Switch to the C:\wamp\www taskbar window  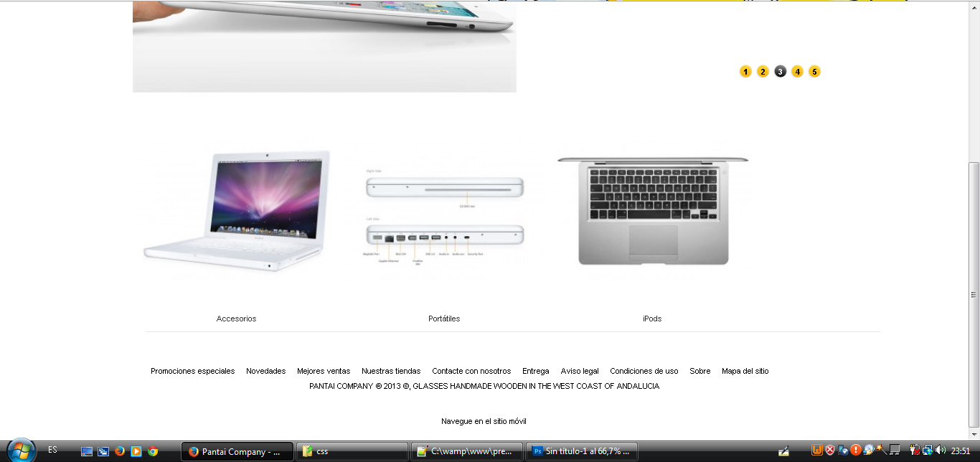click(x=467, y=451)
